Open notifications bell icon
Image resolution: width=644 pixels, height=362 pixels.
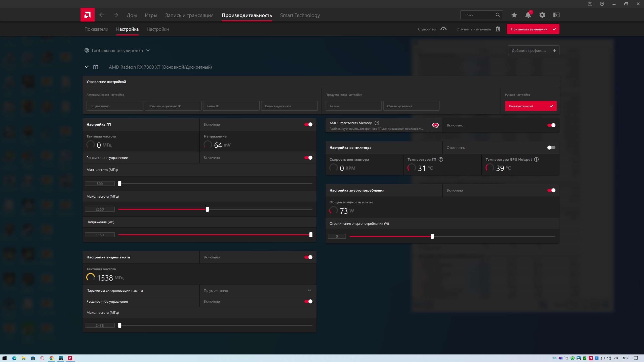(x=528, y=15)
